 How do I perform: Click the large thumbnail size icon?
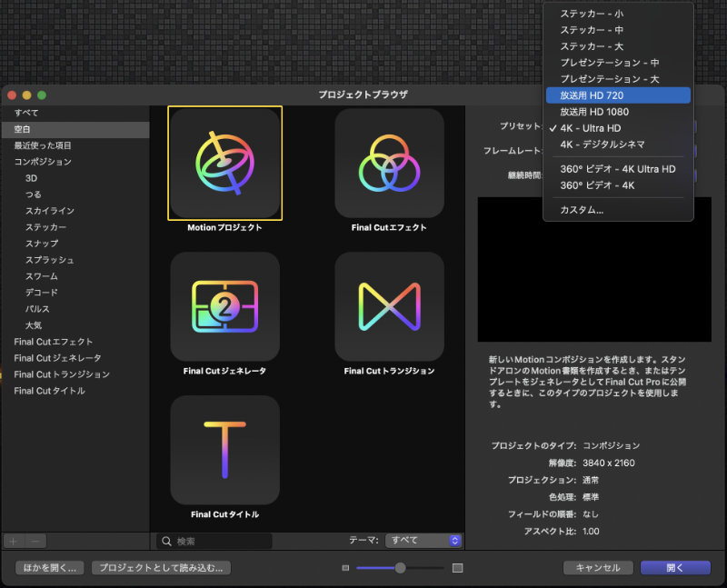[457, 568]
